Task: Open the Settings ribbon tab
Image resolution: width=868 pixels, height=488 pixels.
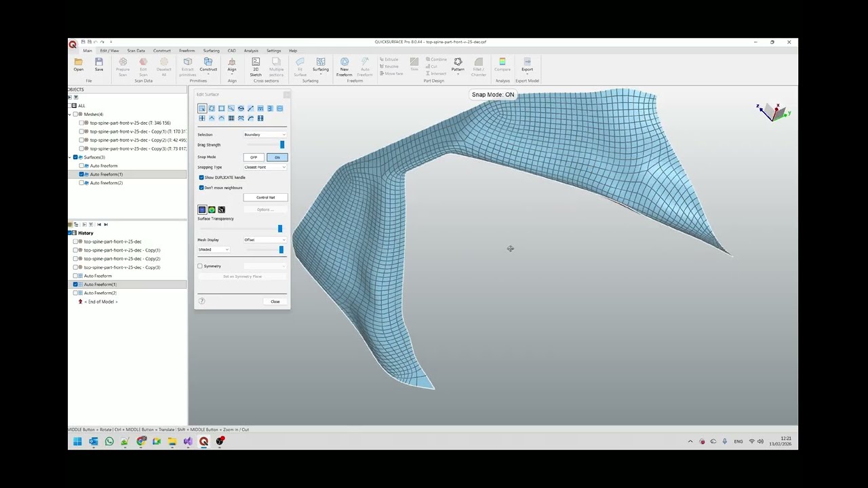Action: pos(273,51)
